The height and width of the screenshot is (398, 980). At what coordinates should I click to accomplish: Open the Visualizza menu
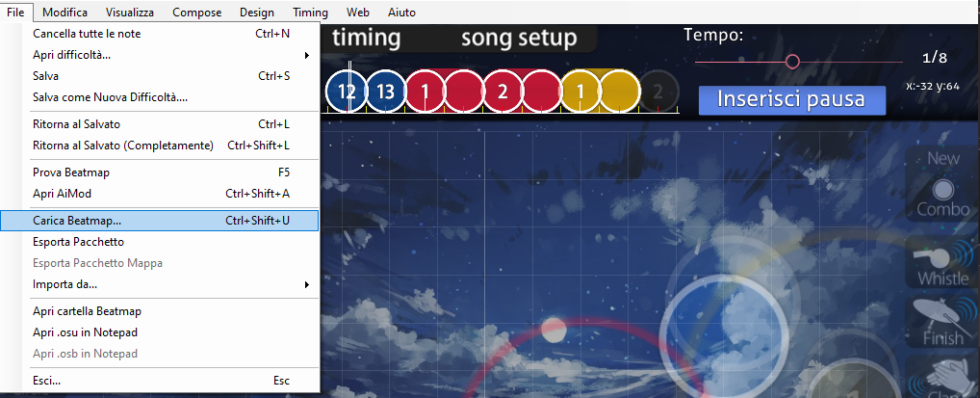click(129, 12)
